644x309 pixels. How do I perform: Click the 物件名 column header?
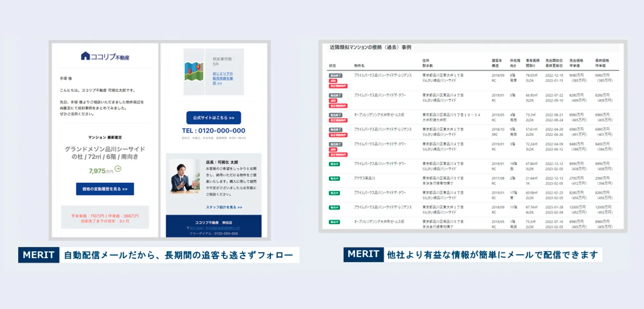[359, 66]
